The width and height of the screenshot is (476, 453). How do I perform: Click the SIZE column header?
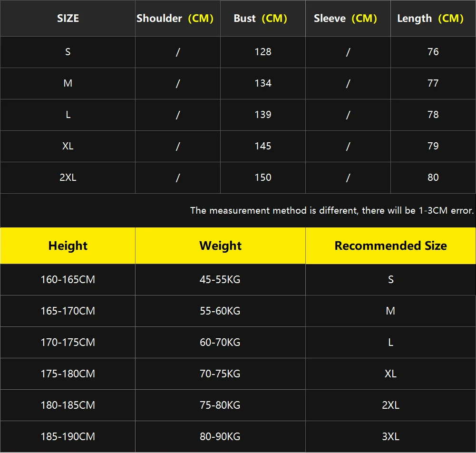(x=68, y=19)
